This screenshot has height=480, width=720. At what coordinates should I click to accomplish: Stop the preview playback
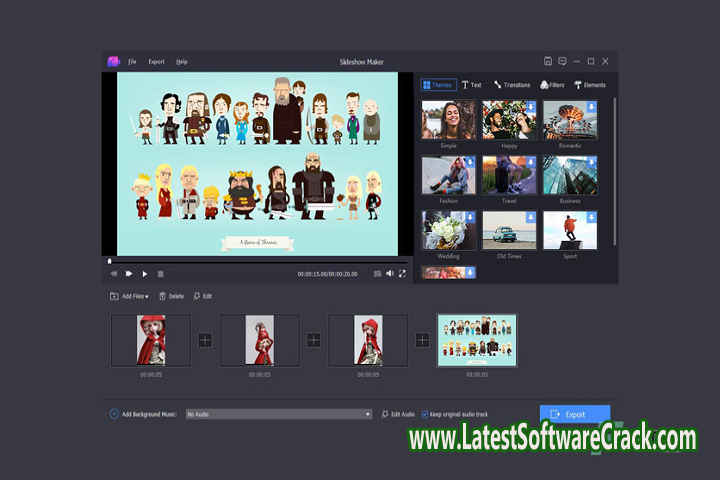[160, 273]
